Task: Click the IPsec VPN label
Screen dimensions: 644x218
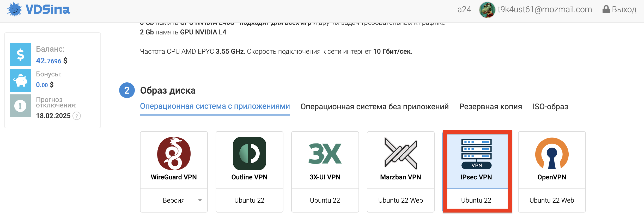Action: point(476,177)
